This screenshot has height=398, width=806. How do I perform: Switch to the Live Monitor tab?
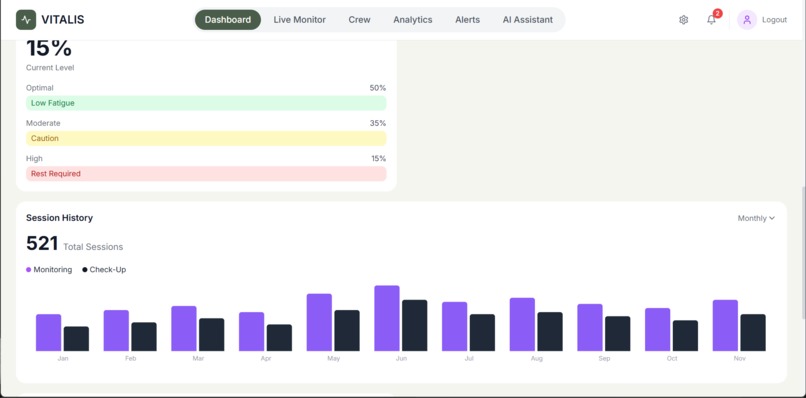point(300,20)
